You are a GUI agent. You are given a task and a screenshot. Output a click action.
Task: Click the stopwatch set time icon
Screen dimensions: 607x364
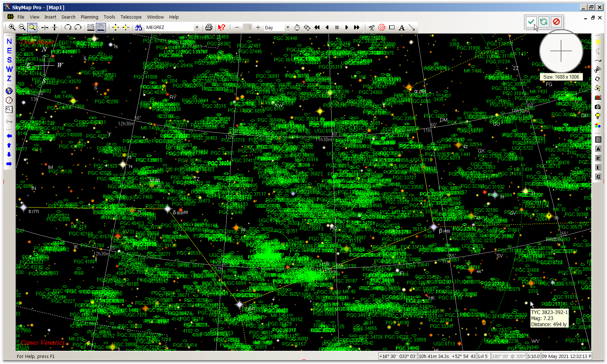(x=297, y=28)
